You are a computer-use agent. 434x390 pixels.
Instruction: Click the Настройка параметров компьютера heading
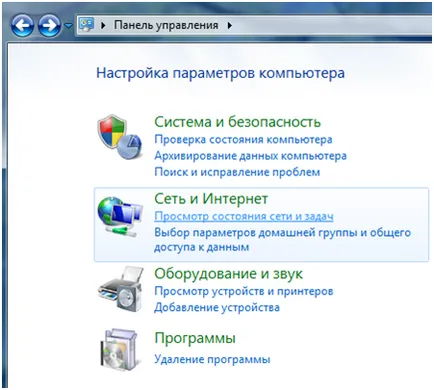pyautogui.click(x=220, y=73)
